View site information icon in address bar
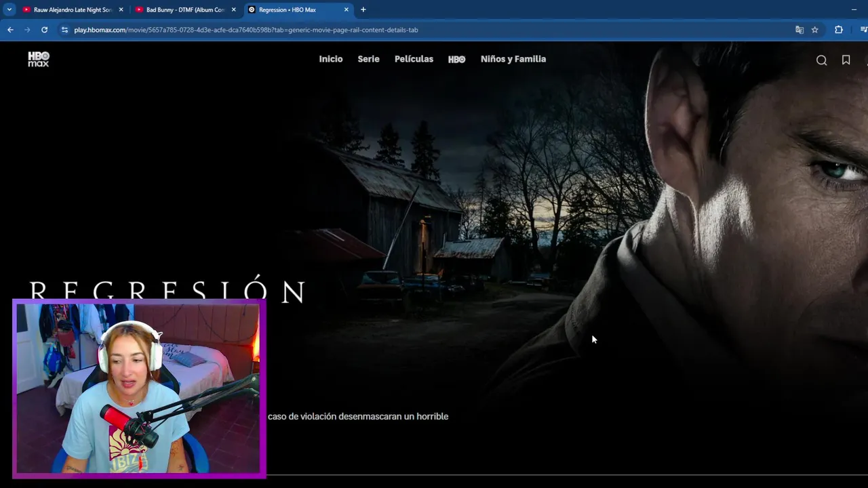868x488 pixels. point(64,30)
